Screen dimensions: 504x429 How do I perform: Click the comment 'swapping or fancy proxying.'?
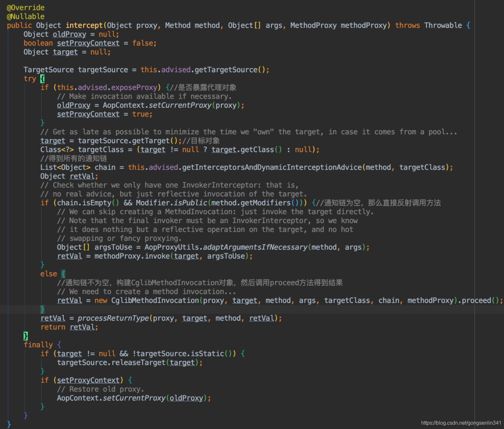coord(119,238)
